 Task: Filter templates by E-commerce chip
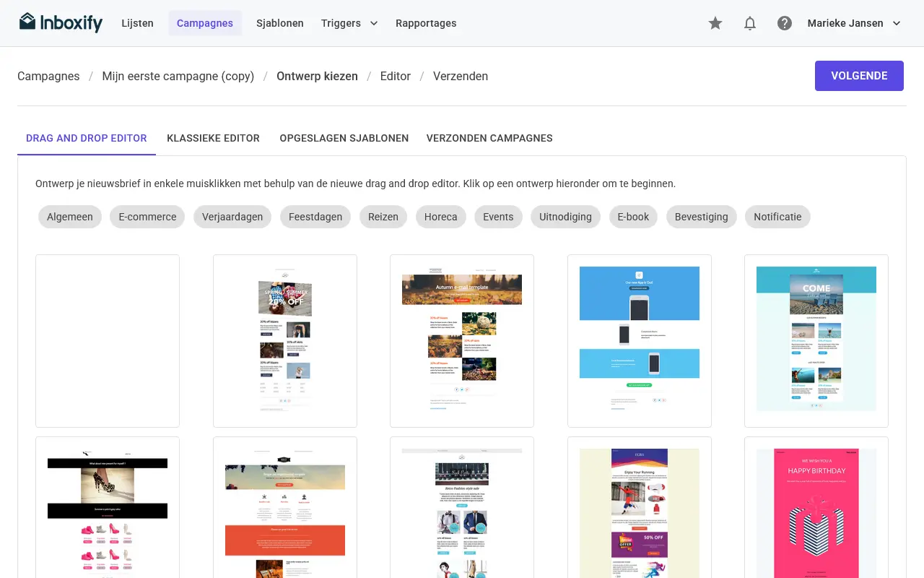click(147, 217)
